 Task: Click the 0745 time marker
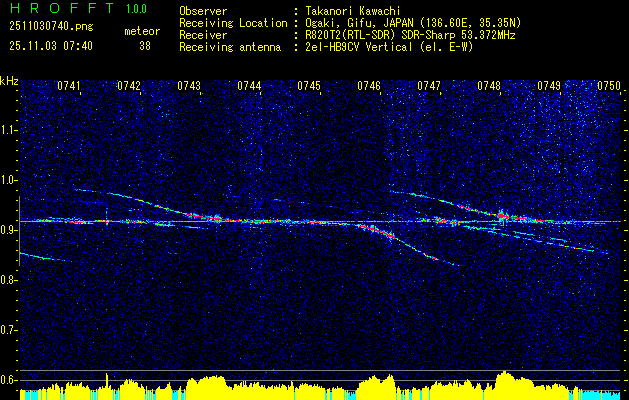[309, 86]
